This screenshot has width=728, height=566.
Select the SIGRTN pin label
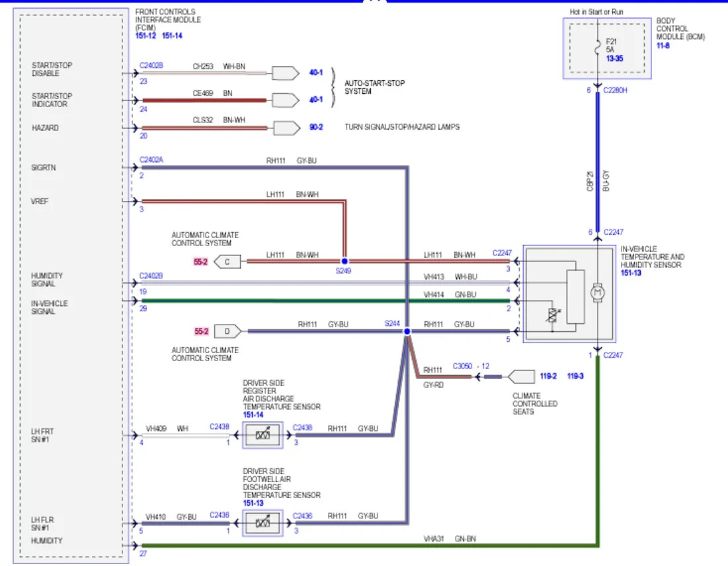pos(44,167)
